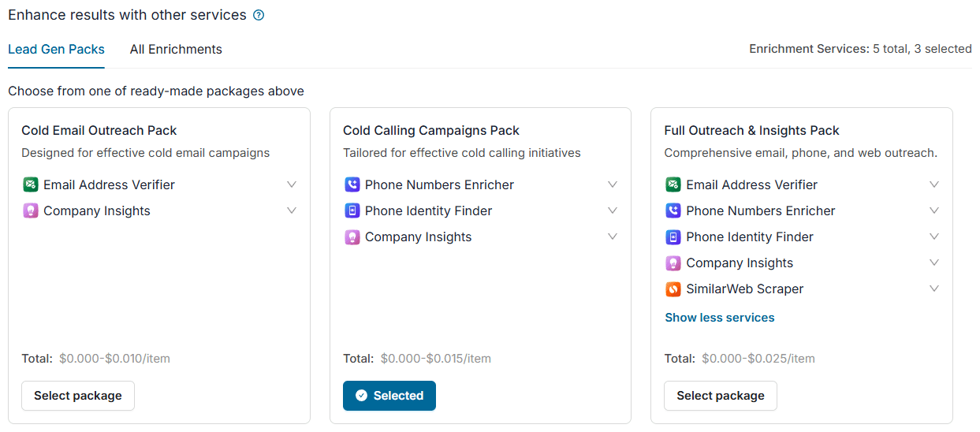Click Email Address Verifier icon in Cold Email pack
This screenshot has height=432, width=980.
[x=31, y=184]
